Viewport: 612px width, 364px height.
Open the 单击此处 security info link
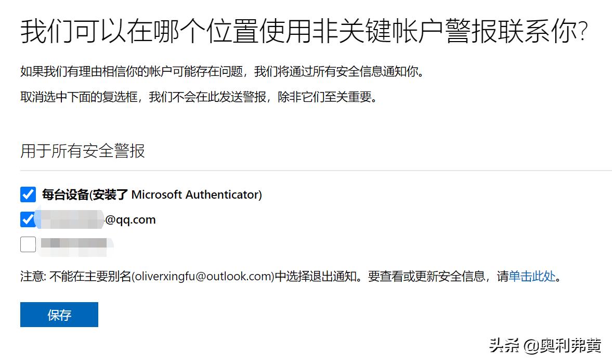click(532, 276)
